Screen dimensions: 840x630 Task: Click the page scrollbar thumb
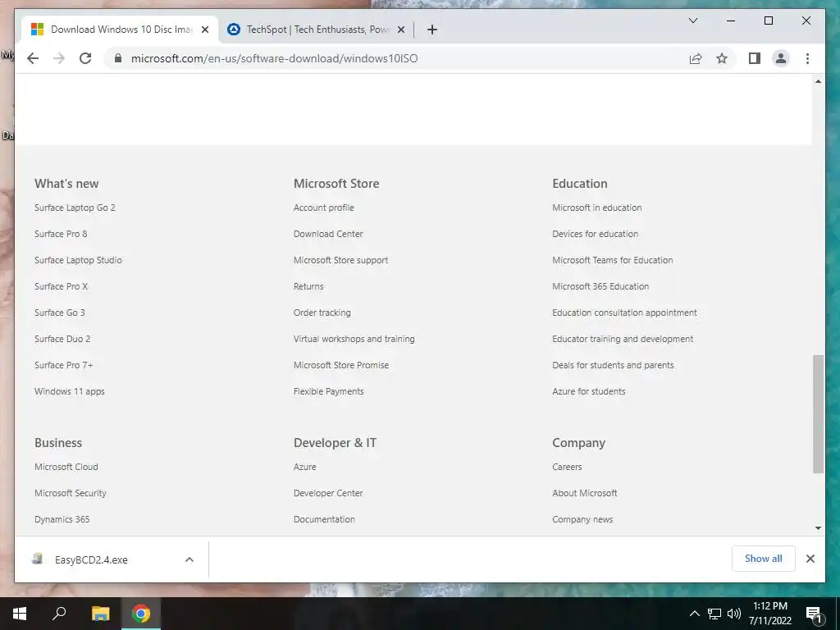click(x=818, y=414)
